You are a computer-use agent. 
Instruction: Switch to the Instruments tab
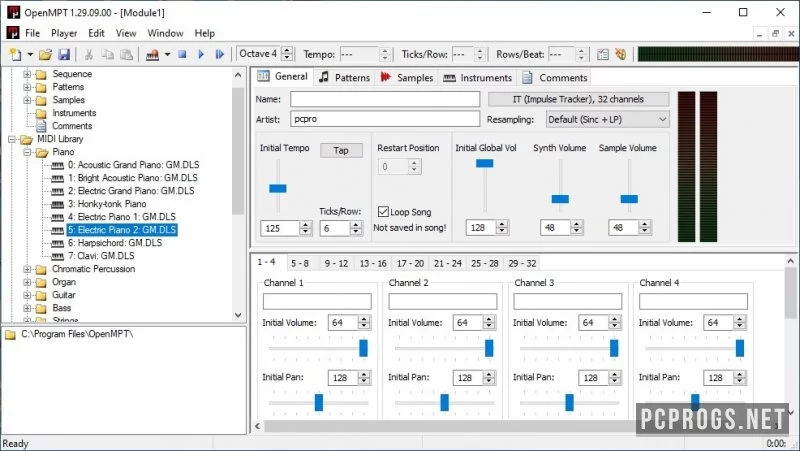click(x=478, y=78)
